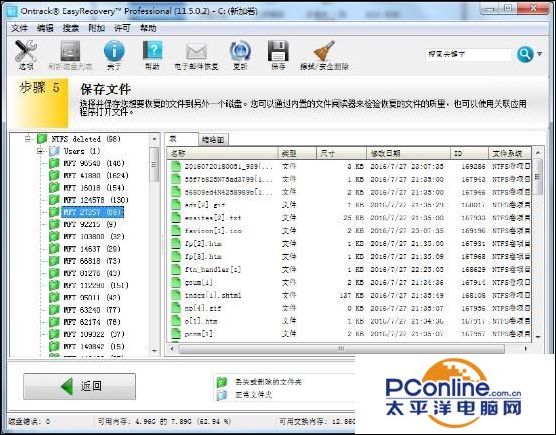Image resolution: width=556 pixels, height=435 pixels.
Task: Open the 帮助 menu in menu bar
Action: point(148,28)
